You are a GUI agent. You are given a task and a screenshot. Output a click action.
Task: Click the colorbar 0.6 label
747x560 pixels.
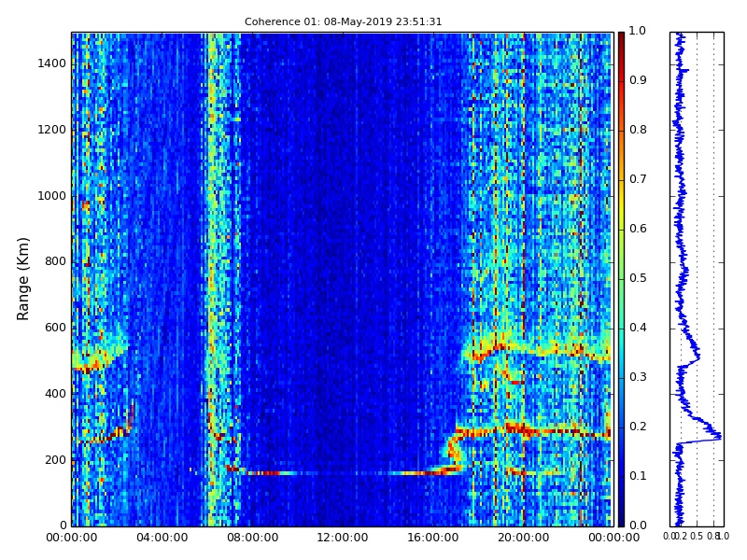[638, 229]
